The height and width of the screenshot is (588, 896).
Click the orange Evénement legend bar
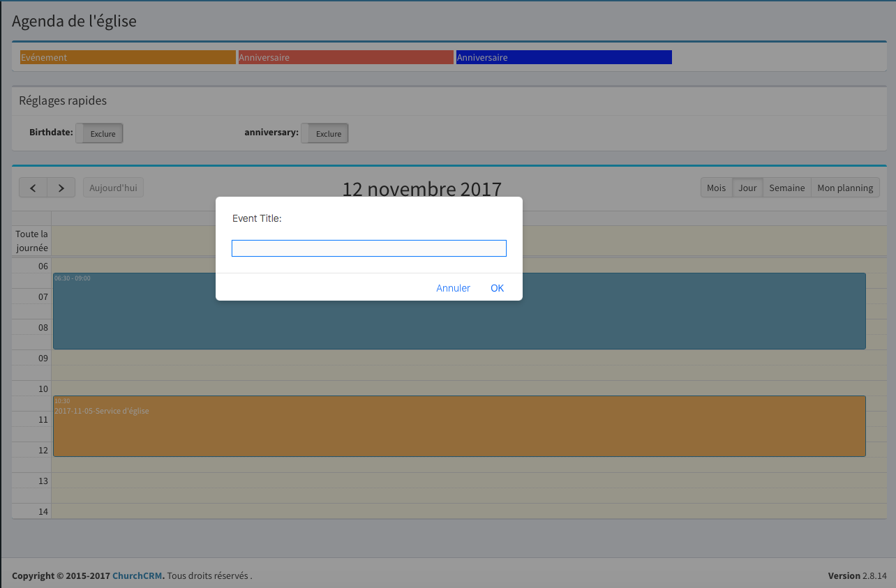pos(128,57)
